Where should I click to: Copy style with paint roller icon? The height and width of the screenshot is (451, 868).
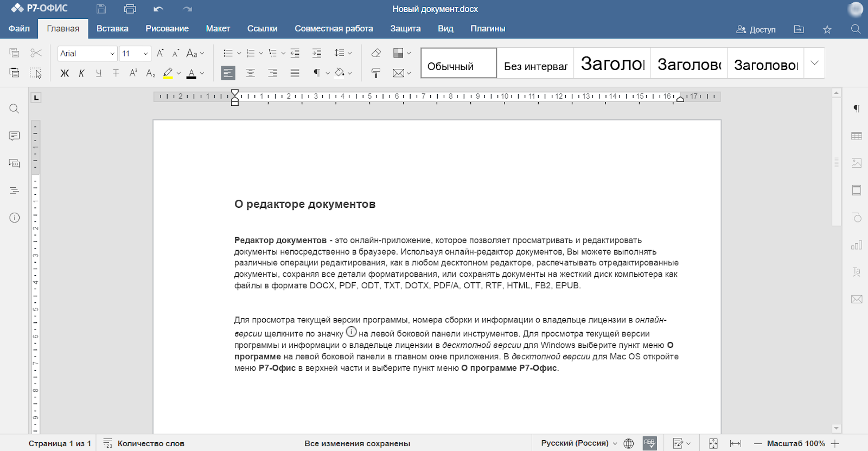(376, 73)
